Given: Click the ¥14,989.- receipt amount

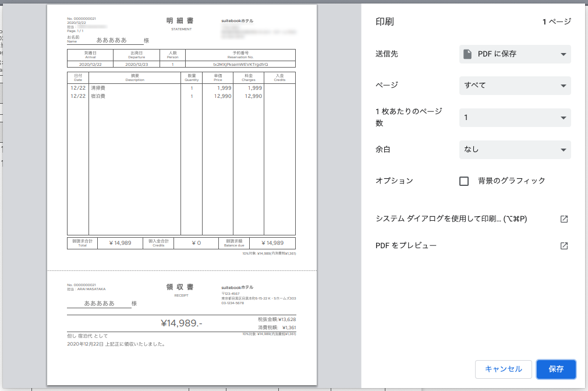Looking at the screenshot, I should (x=182, y=323).
